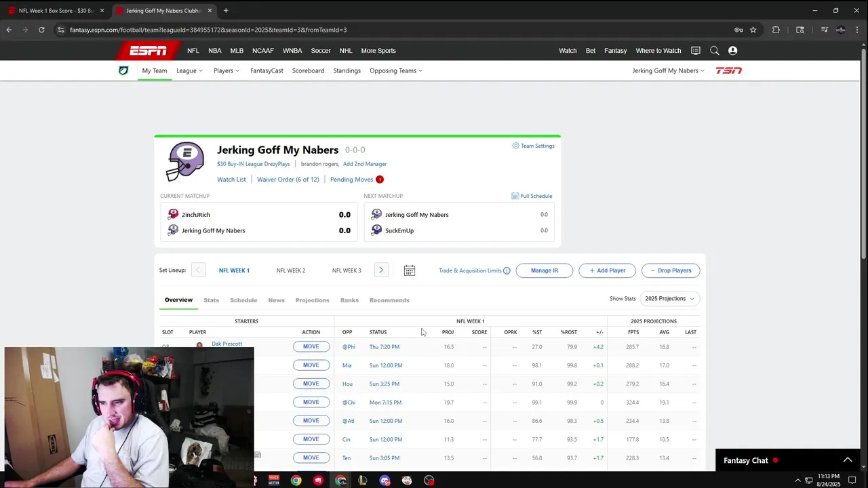Open Windows notification center icon
Image resolution: width=868 pixels, height=488 pixels.
tap(852, 481)
